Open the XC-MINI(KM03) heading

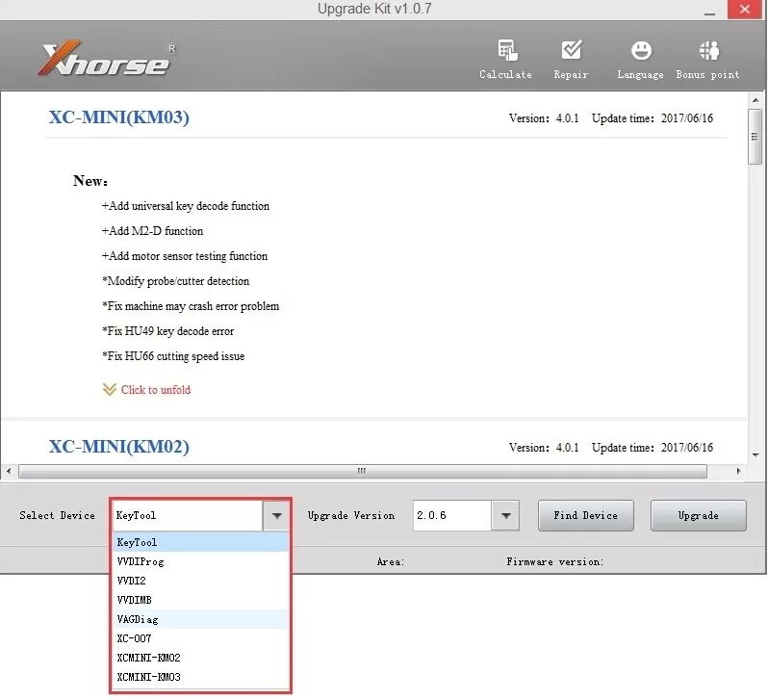pos(119,117)
